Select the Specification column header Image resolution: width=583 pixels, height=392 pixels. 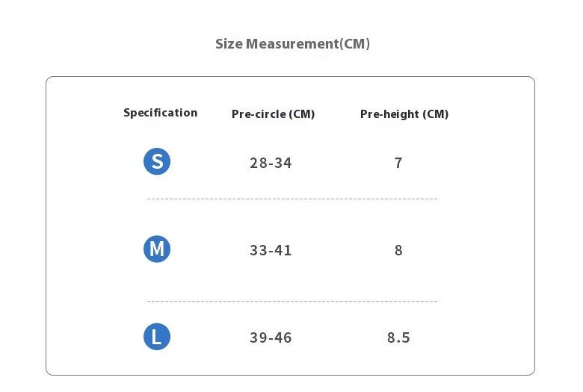click(x=160, y=113)
